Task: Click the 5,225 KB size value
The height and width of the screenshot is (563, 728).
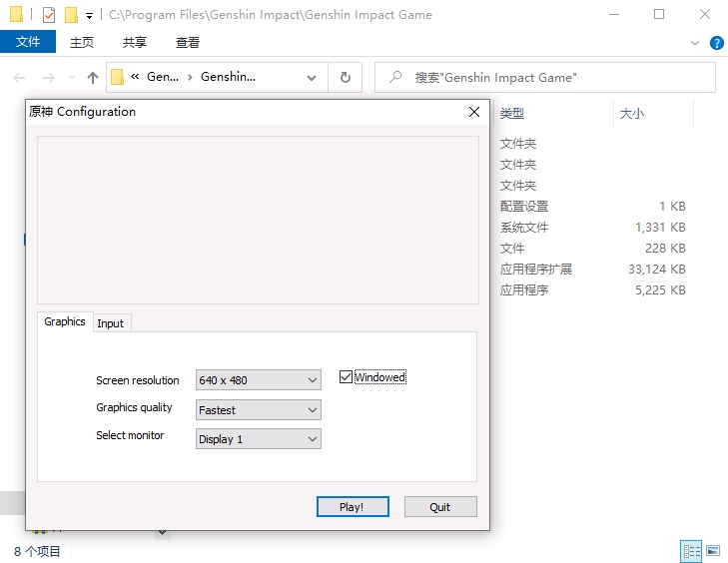Action: pos(660,290)
